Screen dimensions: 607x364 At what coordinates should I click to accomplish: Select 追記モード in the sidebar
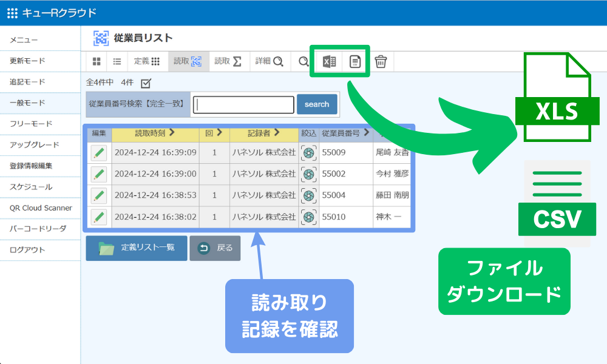point(40,82)
